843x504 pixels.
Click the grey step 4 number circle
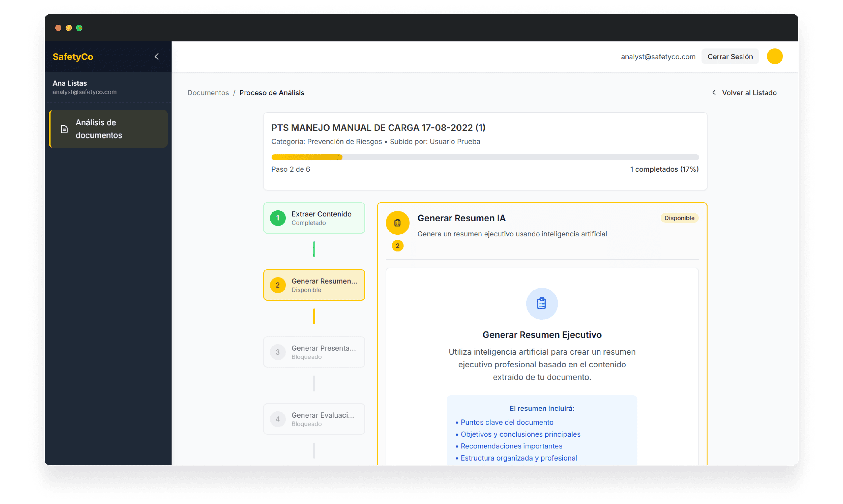tap(277, 419)
